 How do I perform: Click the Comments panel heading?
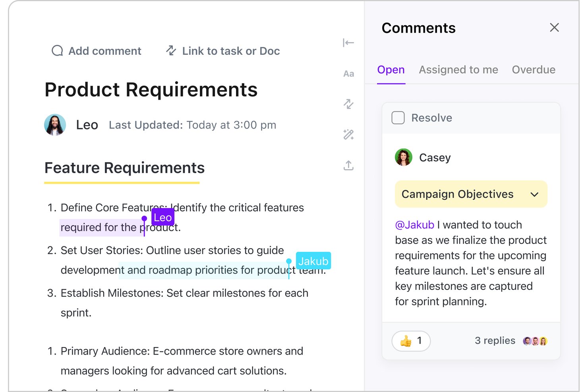(x=419, y=28)
